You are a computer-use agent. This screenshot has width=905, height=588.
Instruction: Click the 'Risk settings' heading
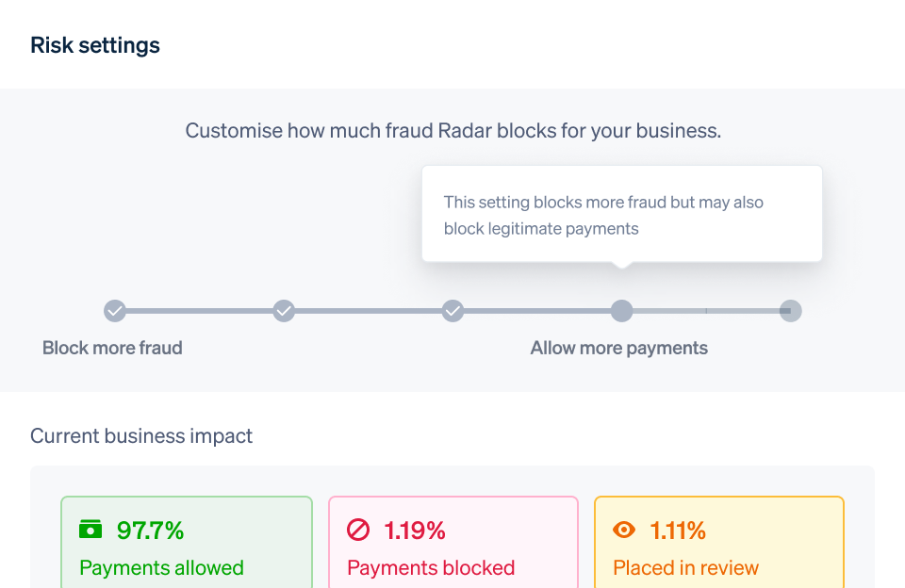[x=95, y=45]
